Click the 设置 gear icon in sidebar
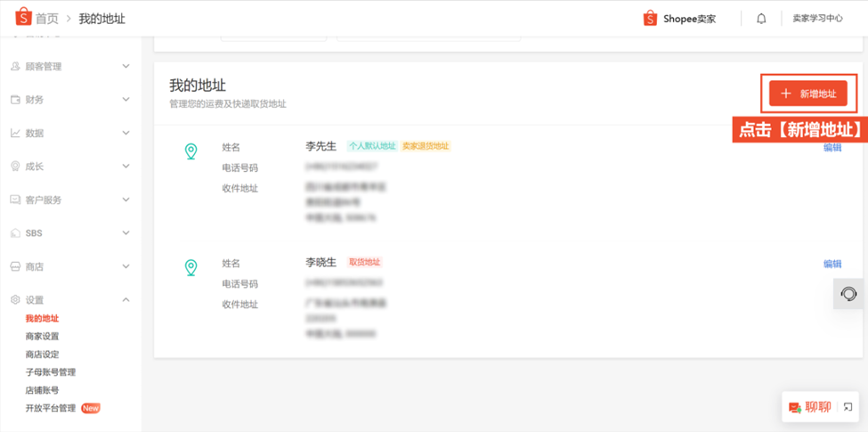This screenshot has height=432, width=868. 15,300
